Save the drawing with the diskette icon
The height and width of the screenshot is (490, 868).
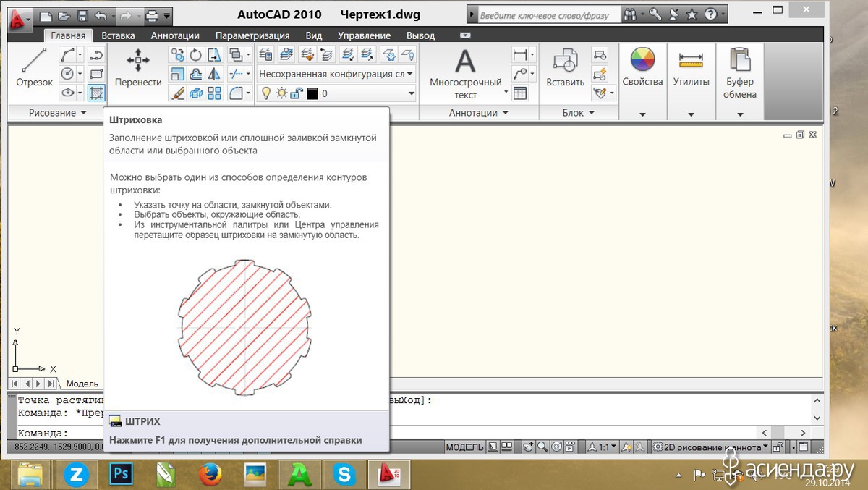click(82, 15)
